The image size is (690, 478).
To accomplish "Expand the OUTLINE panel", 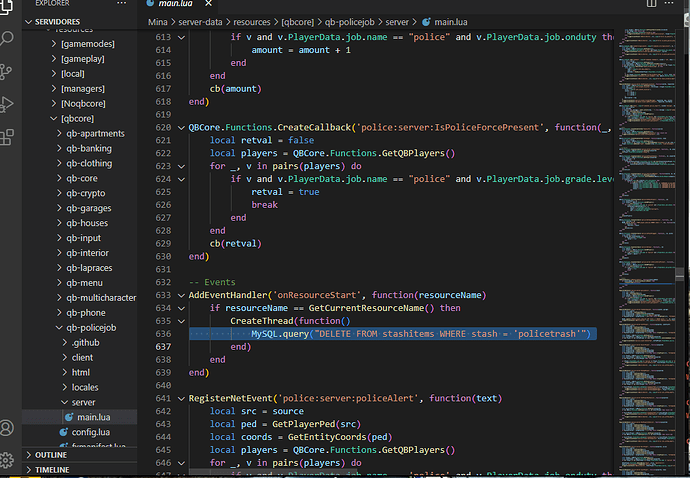I will [x=50, y=453].
